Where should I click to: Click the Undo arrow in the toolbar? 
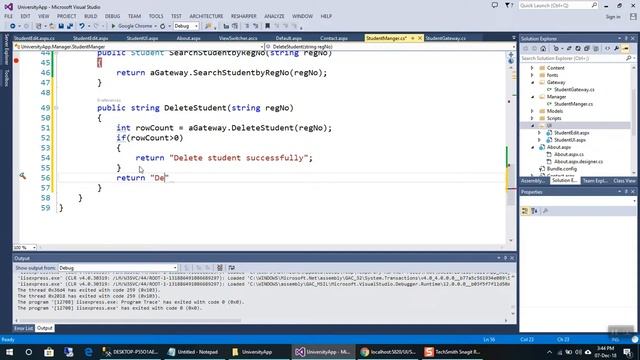tap(82, 26)
